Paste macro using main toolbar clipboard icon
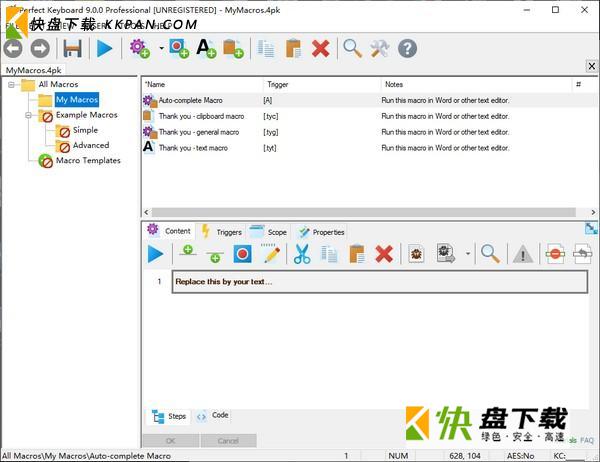Viewport: 600px width, 462px height. coord(293,49)
